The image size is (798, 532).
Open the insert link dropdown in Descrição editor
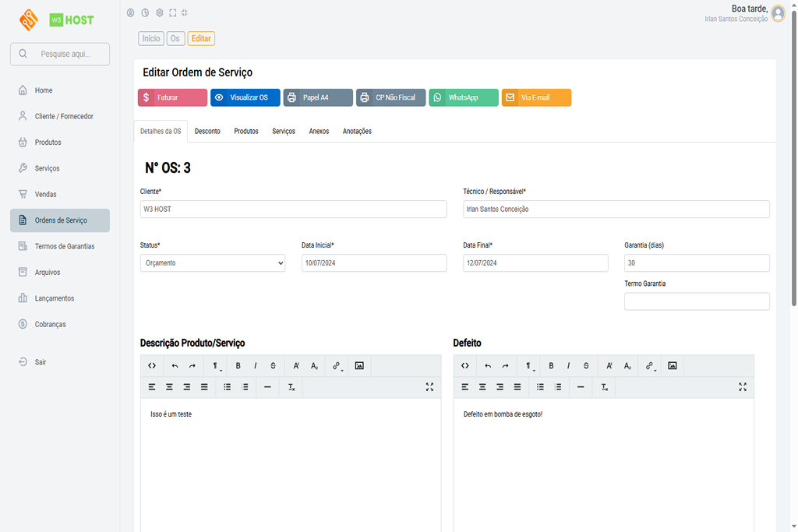[x=336, y=365]
